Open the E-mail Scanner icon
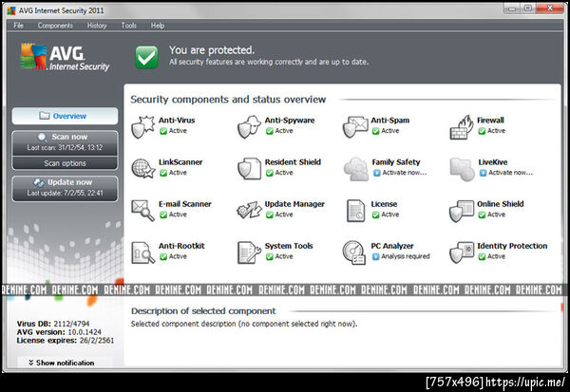 [x=142, y=211]
